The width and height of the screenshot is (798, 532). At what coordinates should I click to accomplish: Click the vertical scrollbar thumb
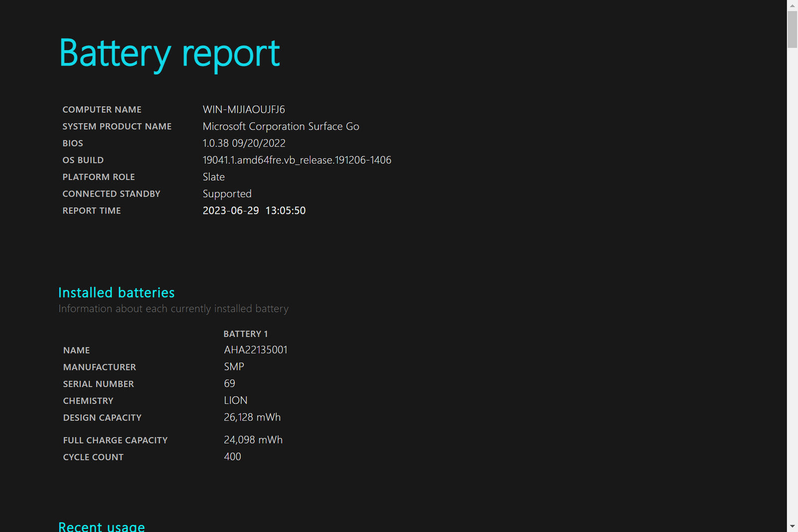792,29
